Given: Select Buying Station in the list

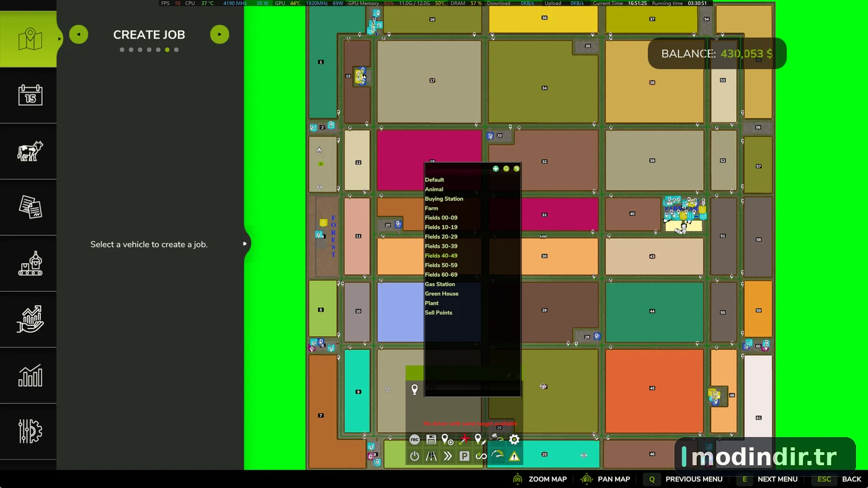Looking at the screenshot, I should pos(444,199).
